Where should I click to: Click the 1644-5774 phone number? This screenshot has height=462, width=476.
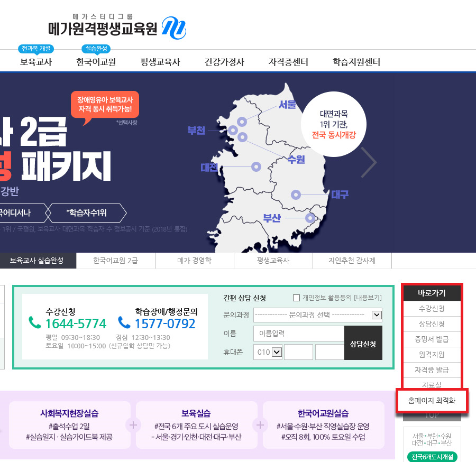click(76, 324)
